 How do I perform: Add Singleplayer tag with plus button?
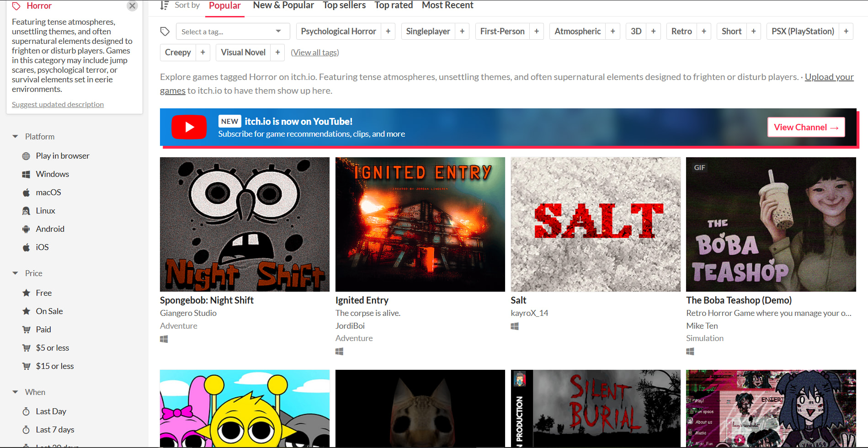coord(462,31)
